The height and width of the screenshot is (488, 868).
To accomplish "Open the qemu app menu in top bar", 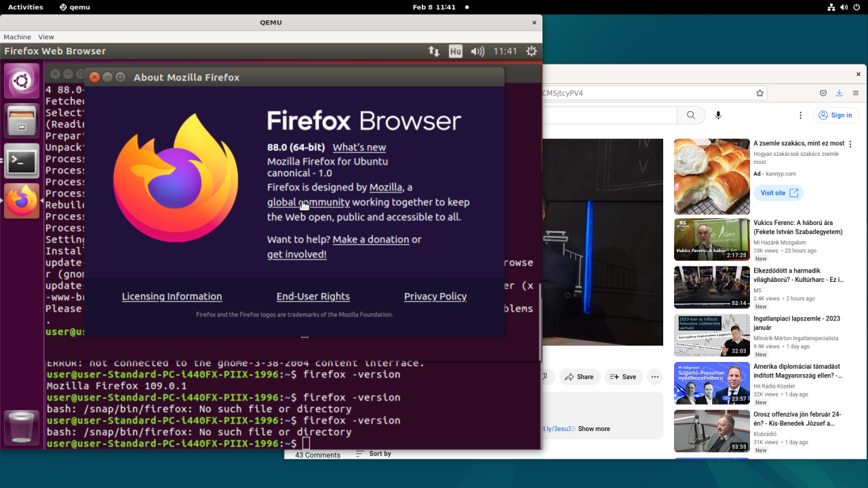I will [x=75, y=7].
